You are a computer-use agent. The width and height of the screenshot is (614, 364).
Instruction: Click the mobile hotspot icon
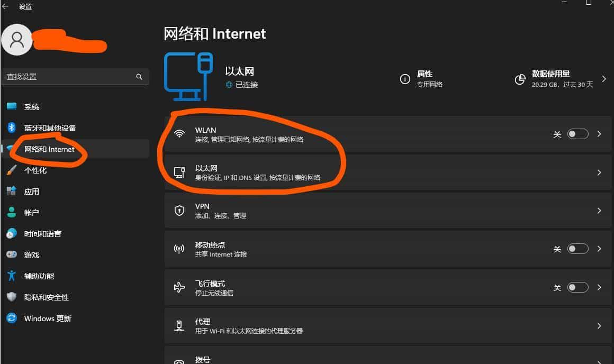pyautogui.click(x=179, y=249)
